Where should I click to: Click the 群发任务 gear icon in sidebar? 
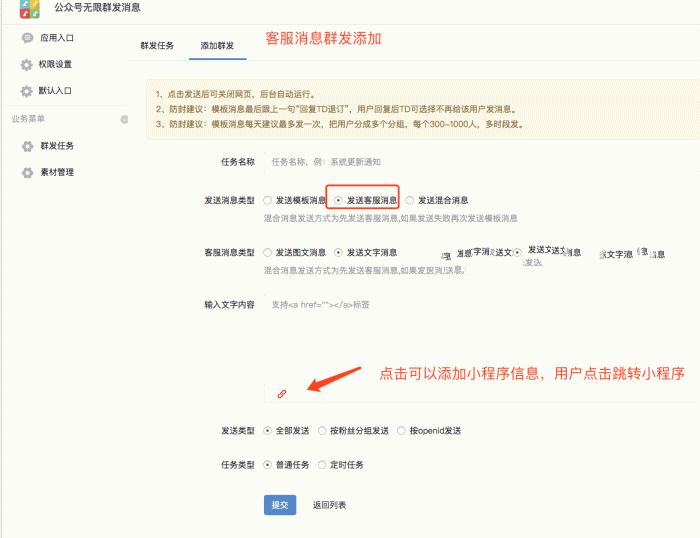[27, 146]
